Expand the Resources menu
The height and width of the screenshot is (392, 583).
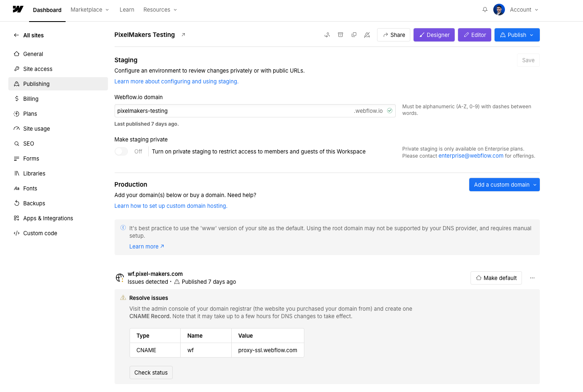pos(160,10)
